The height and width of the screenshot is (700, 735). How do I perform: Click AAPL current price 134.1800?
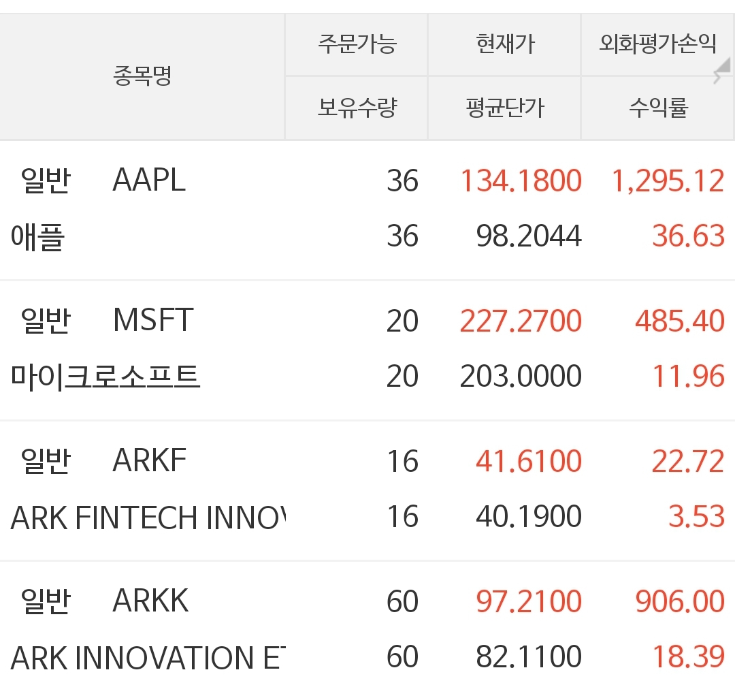tap(521, 181)
